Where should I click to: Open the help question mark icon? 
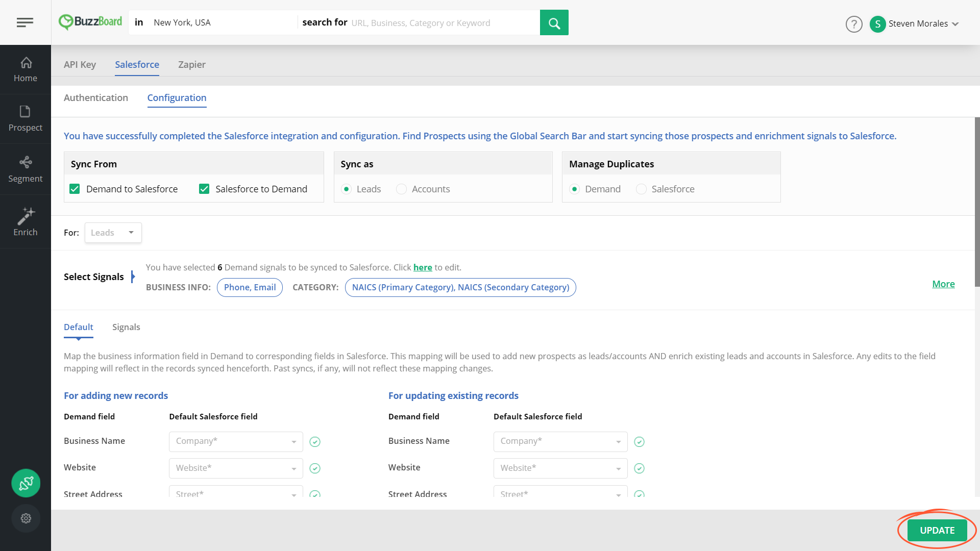click(x=854, y=24)
